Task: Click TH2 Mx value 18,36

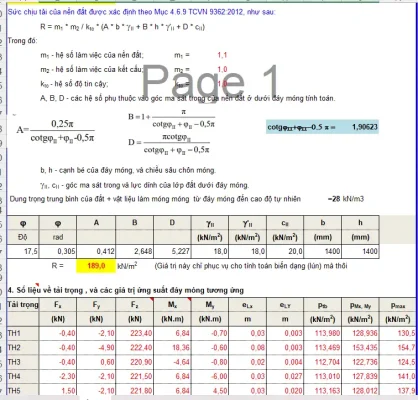Action: 172,348
